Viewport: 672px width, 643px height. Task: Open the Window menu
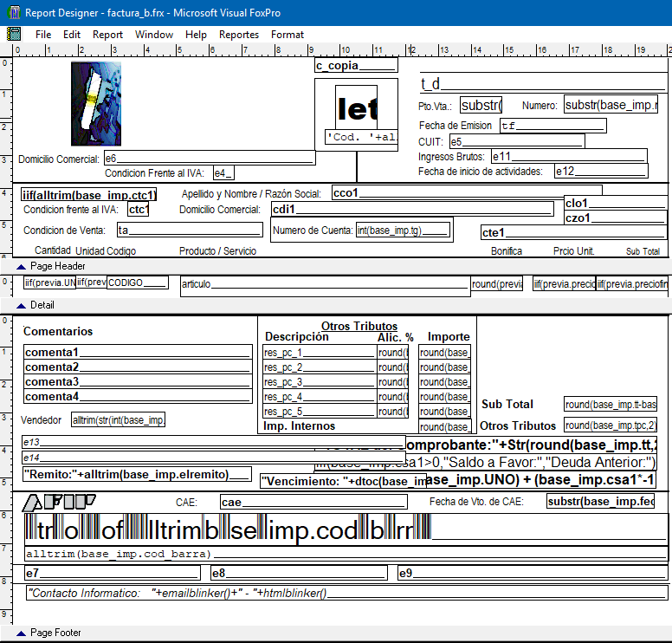154,35
